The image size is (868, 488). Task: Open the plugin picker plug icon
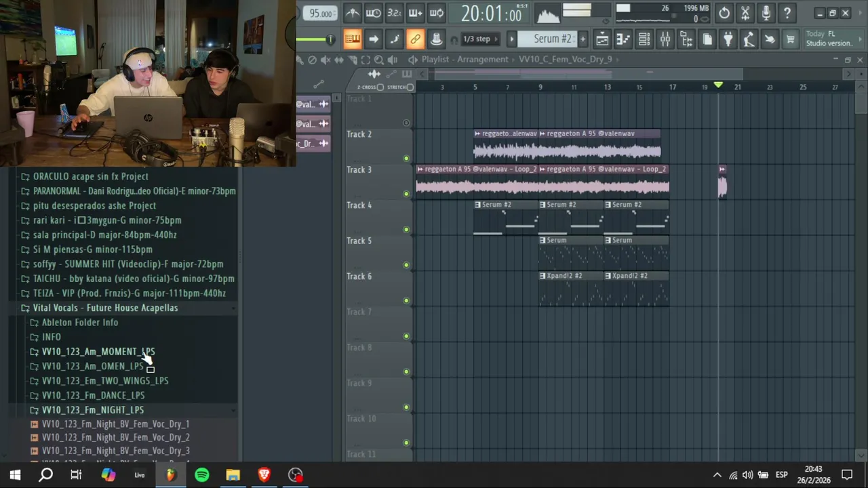tap(728, 39)
